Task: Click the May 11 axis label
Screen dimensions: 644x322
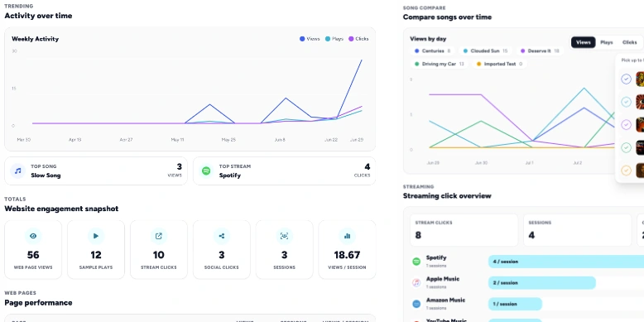Action: click(177, 140)
